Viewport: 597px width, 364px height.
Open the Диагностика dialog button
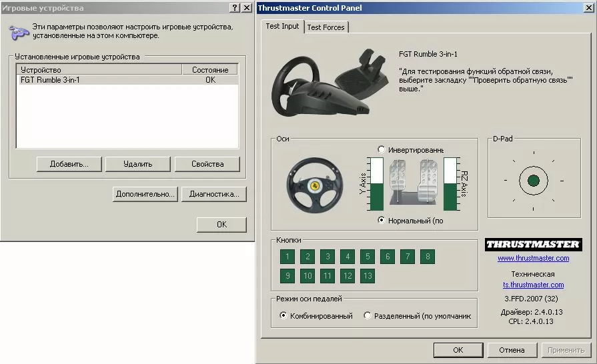(x=214, y=194)
